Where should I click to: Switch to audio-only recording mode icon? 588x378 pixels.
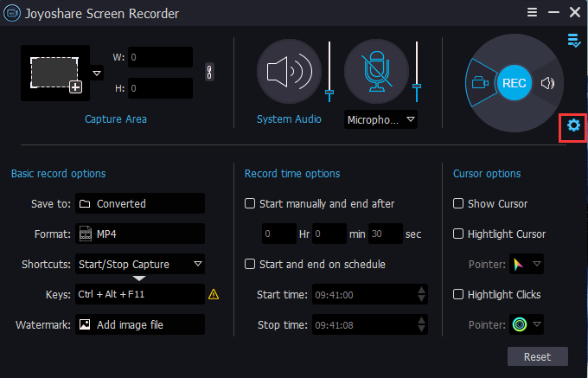(x=547, y=83)
